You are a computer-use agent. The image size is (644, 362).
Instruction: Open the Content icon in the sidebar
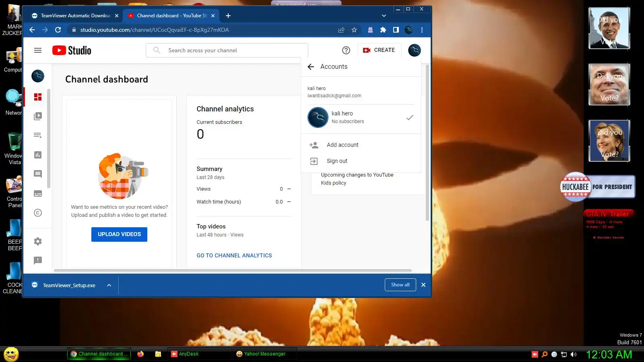38,116
